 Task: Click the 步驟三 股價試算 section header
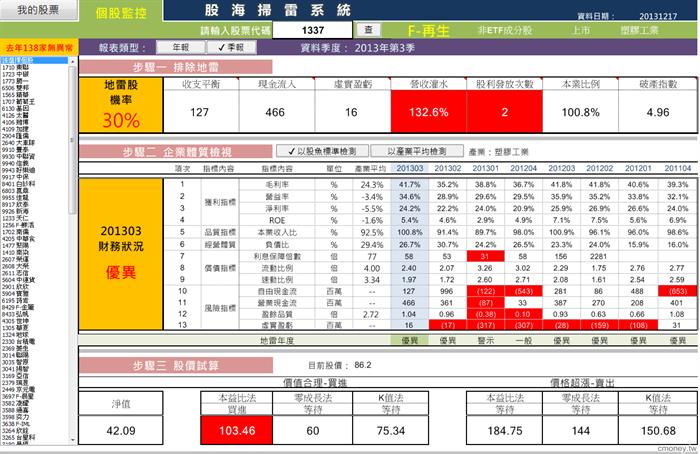tap(175, 366)
